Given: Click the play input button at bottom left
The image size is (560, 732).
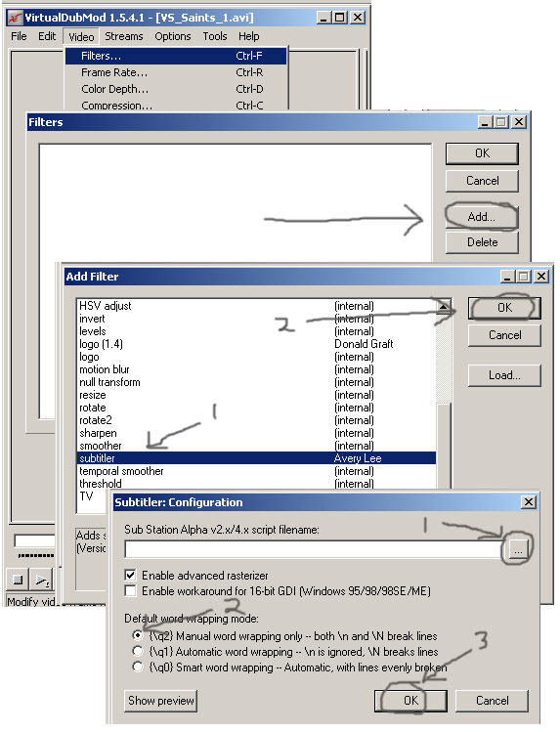Looking at the screenshot, I should pos(42,580).
